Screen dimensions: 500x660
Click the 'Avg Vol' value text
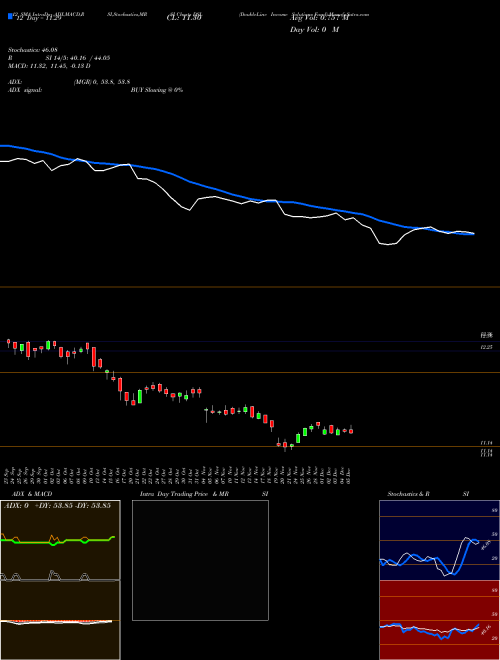point(319,18)
